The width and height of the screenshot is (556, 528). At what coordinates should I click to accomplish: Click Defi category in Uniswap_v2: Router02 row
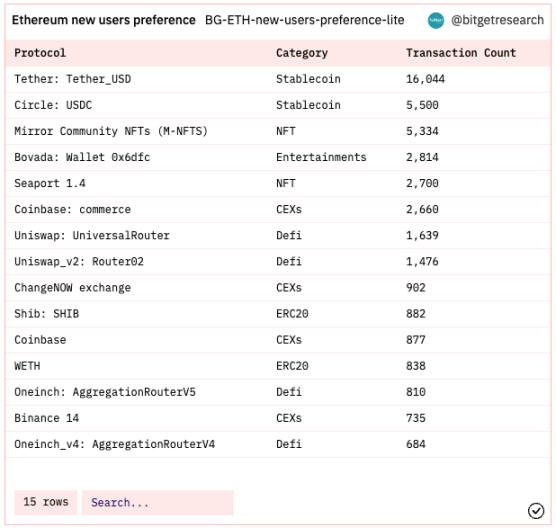click(x=289, y=262)
